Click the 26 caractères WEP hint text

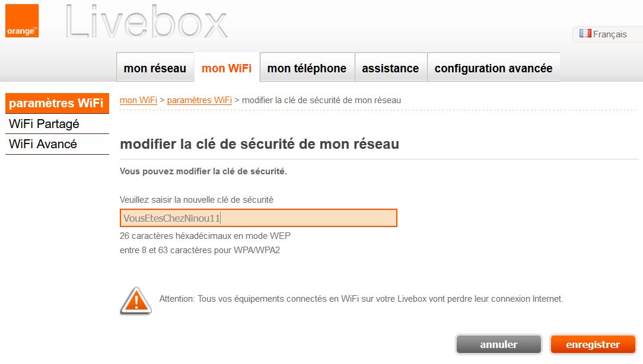205,235
